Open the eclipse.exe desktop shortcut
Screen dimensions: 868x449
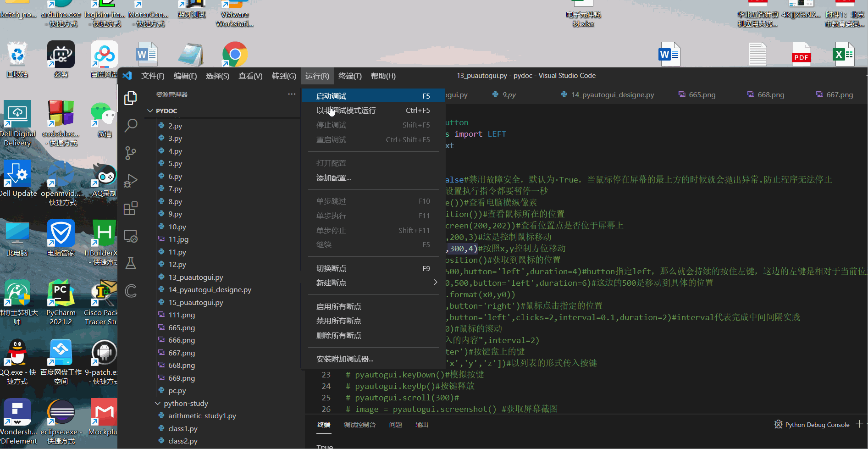coord(61,422)
